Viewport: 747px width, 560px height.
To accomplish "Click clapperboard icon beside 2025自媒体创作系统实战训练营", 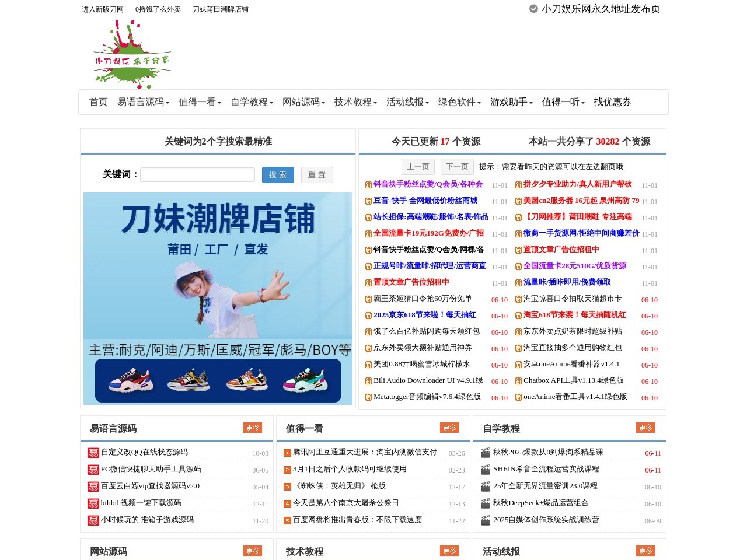I will 486,520.
